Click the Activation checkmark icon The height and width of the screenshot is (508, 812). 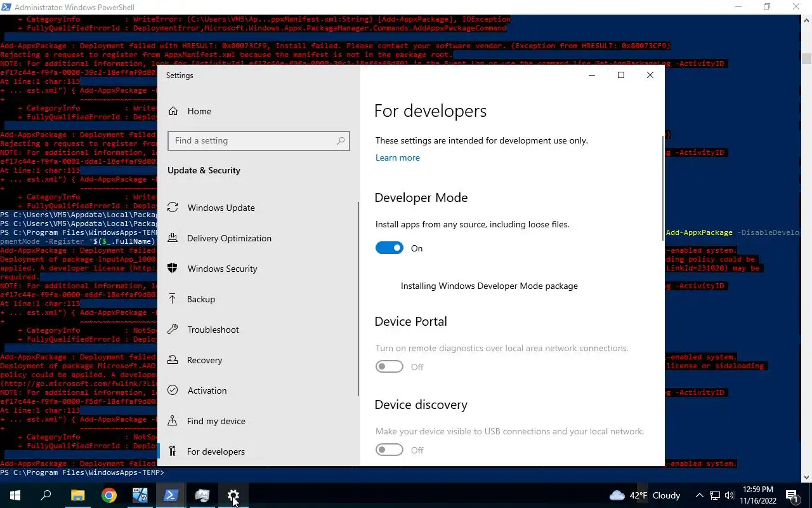(x=173, y=391)
